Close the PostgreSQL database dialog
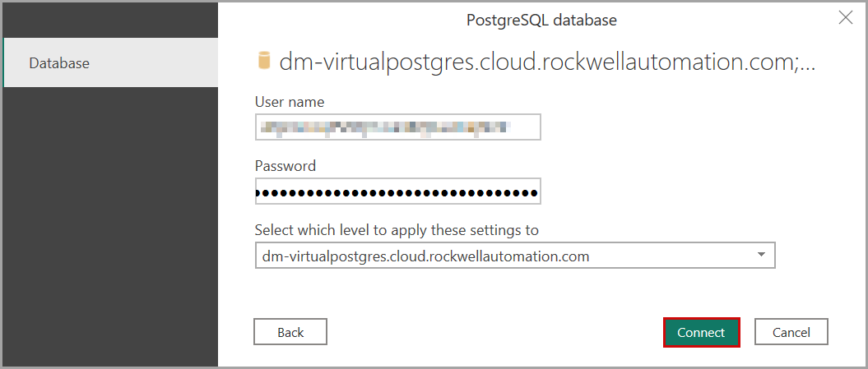The height and width of the screenshot is (369, 868). click(x=845, y=17)
